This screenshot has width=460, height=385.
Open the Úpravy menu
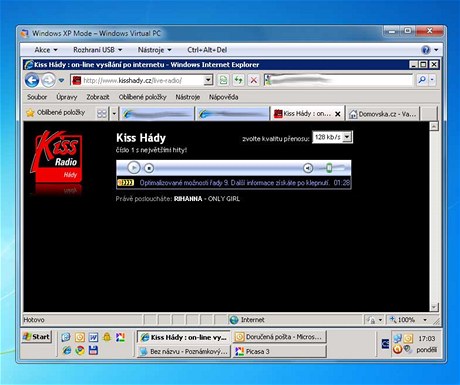point(67,97)
